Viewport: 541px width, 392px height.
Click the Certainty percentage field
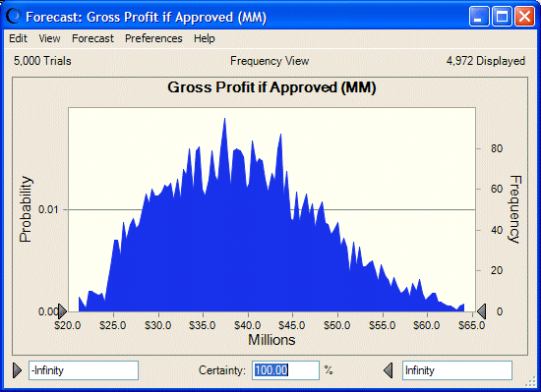(x=285, y=370)
